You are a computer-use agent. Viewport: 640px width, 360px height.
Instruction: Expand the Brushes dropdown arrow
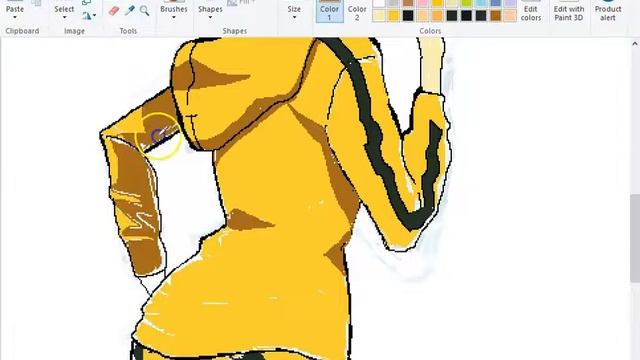click(173, 18)
